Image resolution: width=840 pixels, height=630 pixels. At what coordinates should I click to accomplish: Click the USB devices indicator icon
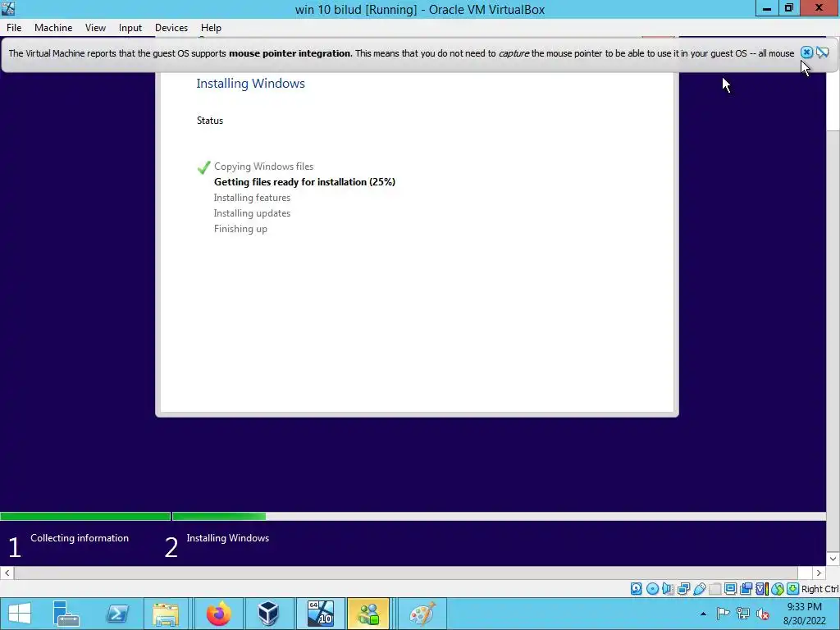click(699, 589)
